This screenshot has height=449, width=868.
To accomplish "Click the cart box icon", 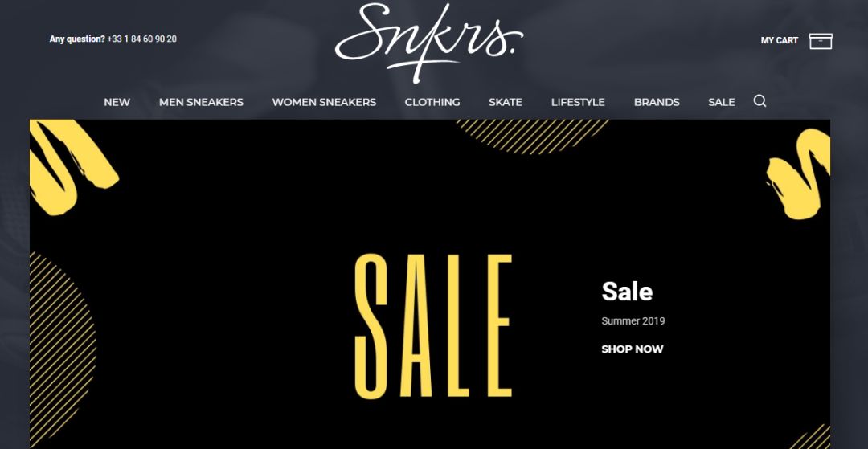I will [821, 41].
